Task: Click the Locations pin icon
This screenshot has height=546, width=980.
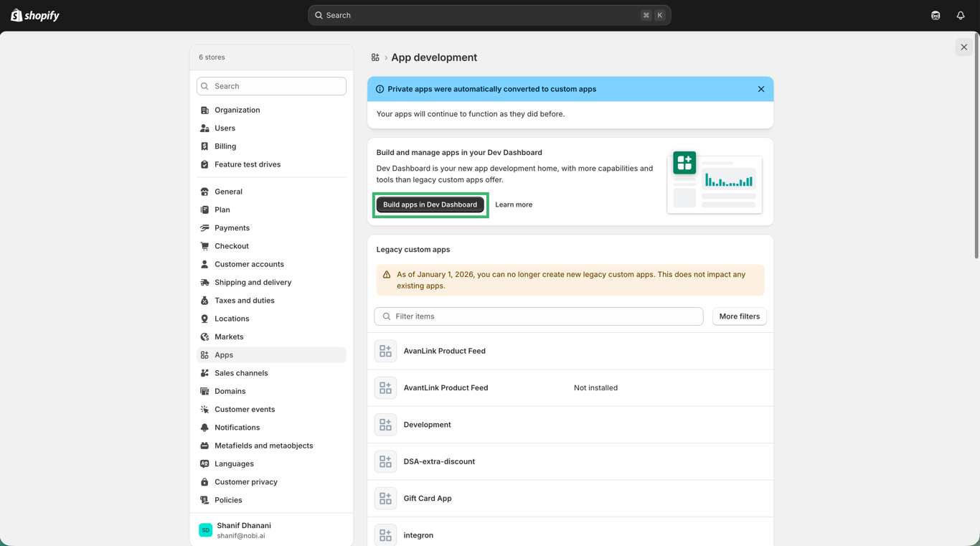Action: click(x=204, y=319)
